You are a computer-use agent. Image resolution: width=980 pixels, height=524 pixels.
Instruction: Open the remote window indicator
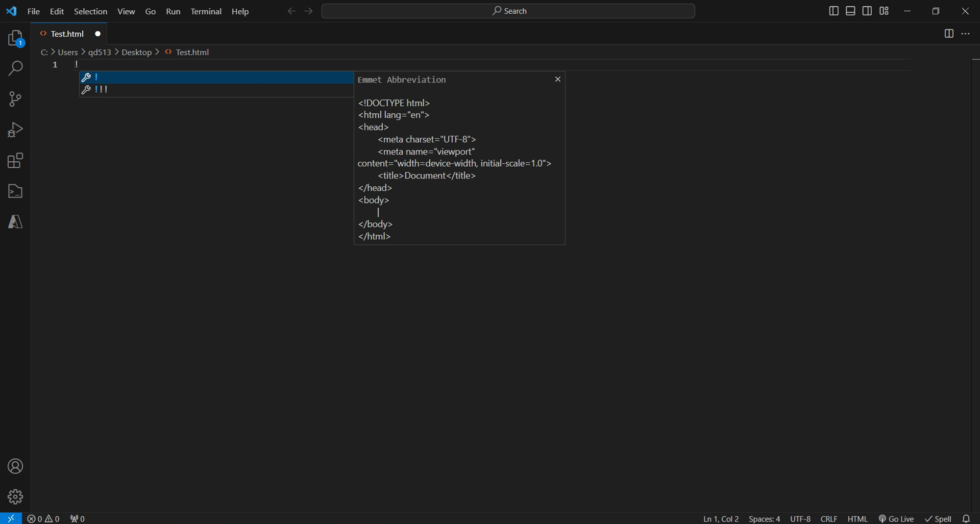tap(11, 518)
